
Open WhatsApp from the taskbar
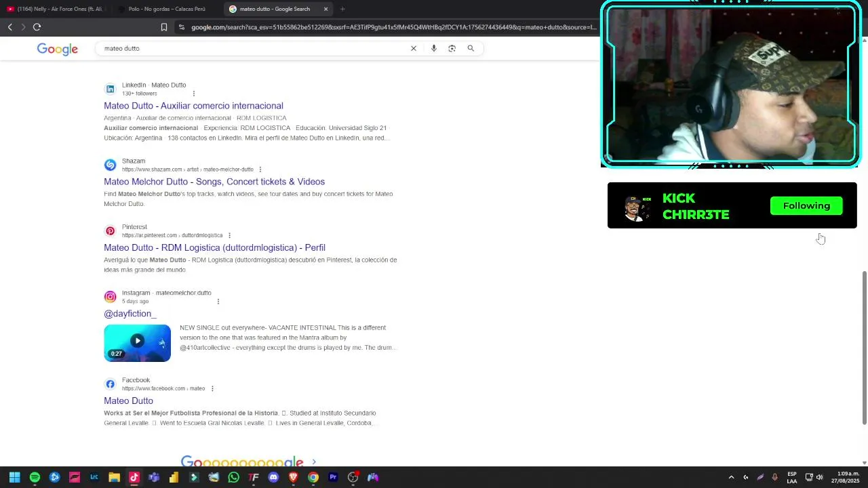click(x=233, y=477)
